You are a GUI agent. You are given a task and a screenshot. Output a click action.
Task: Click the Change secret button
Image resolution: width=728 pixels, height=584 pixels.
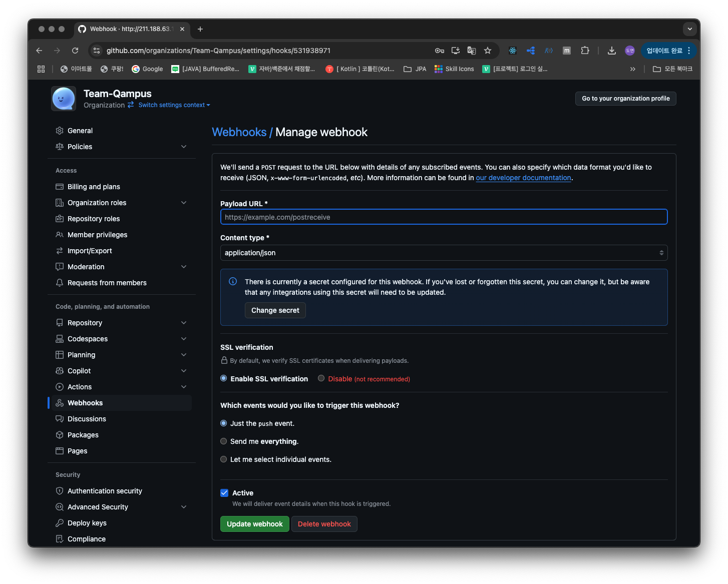[275, 310]
